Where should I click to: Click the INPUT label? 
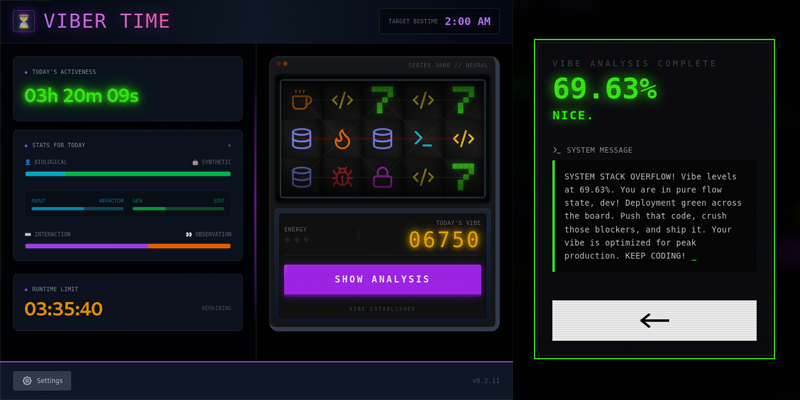point(38,201)
